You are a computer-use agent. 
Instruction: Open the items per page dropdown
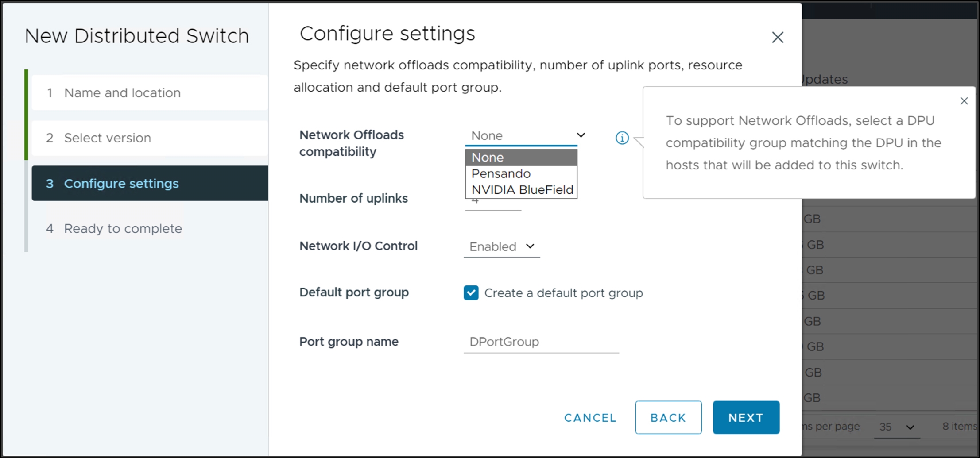(x=897, y=427)
